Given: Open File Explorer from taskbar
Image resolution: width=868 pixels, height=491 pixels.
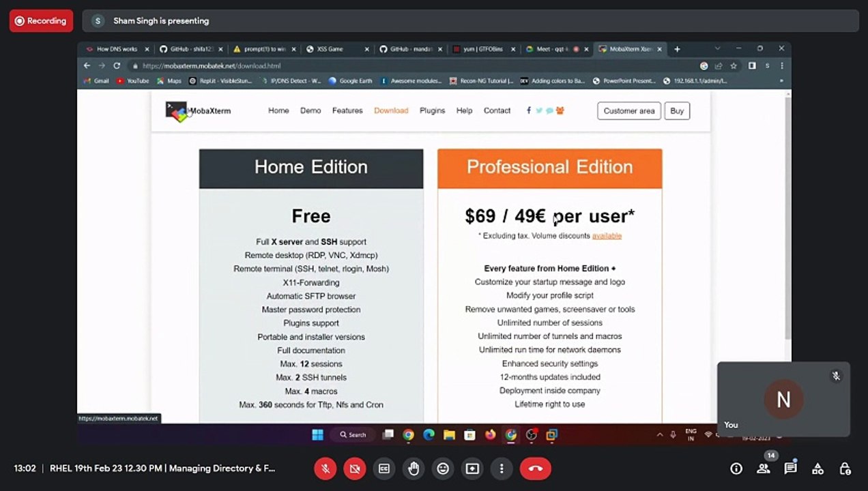Looking at the screenshot, I should (449, 434).
